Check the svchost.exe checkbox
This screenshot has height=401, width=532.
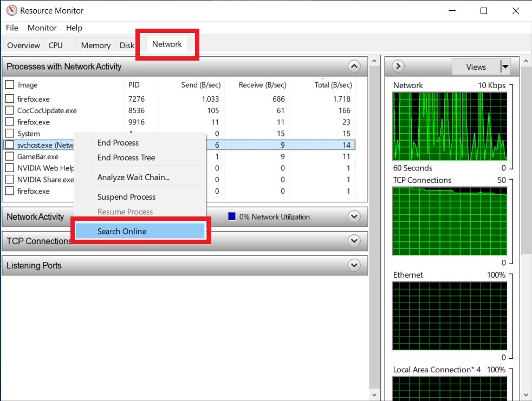[10, 144]
